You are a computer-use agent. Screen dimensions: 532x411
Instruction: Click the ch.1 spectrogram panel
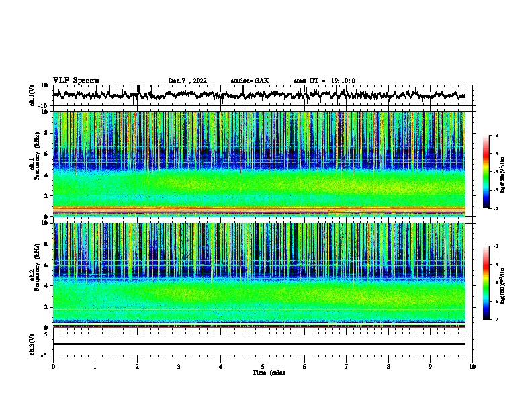tap(259, 164)
